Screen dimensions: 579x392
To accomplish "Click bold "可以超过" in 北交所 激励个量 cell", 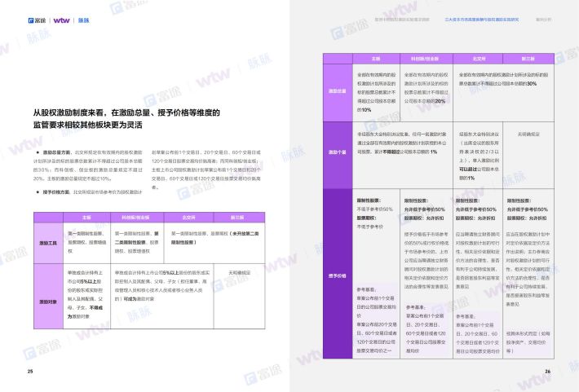I will pyautogui.click(x=468, y=169).
